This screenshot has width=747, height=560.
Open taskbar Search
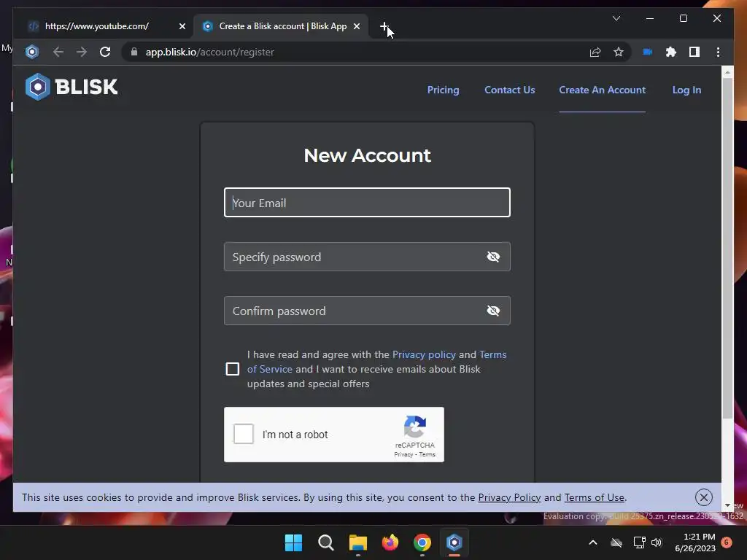(326, 542)
